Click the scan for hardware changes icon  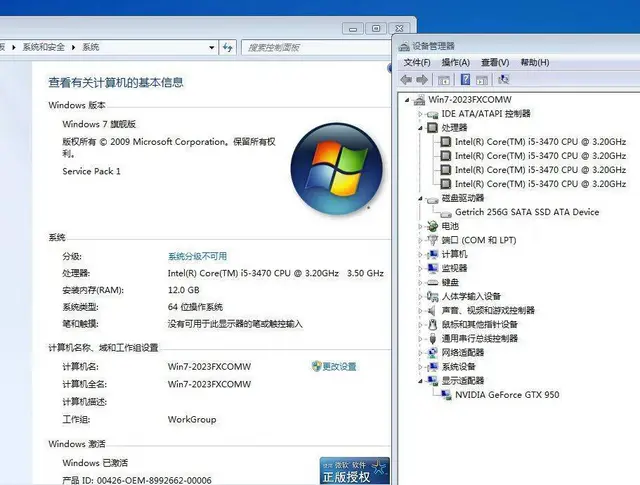503,79
